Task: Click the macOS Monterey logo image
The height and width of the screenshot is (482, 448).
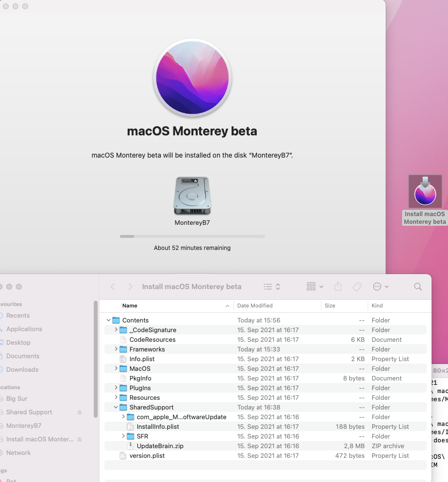Action: tap(192, 78)
